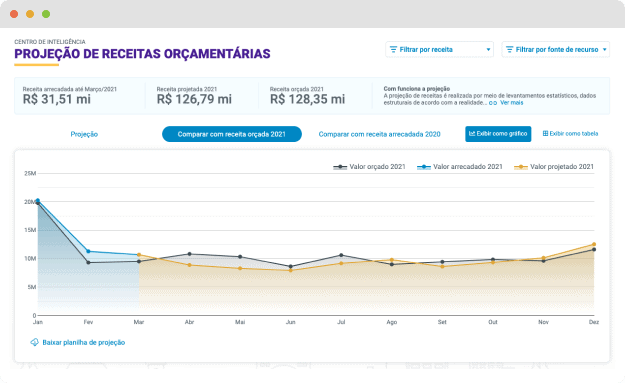Click the red window close dot
The height and width of the screenshot is (383, 625).
tap(14, 14)
